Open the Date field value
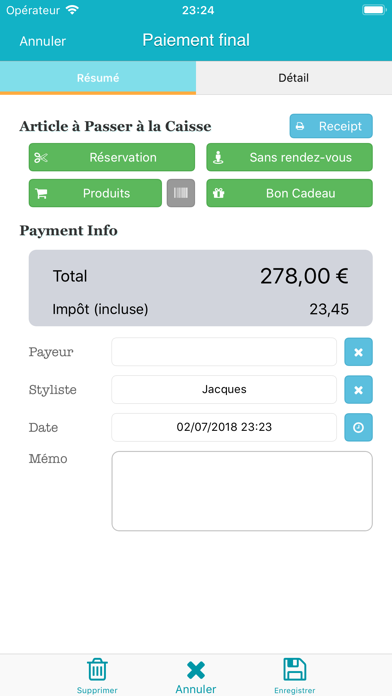 coord(224,427)
